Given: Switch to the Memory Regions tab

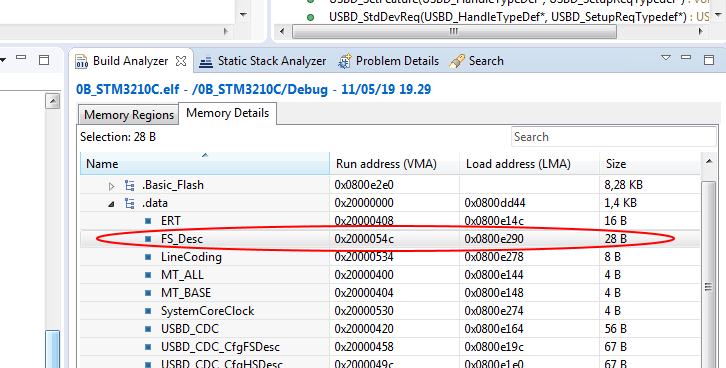Looking at the screenshot, I should point(129,115).
